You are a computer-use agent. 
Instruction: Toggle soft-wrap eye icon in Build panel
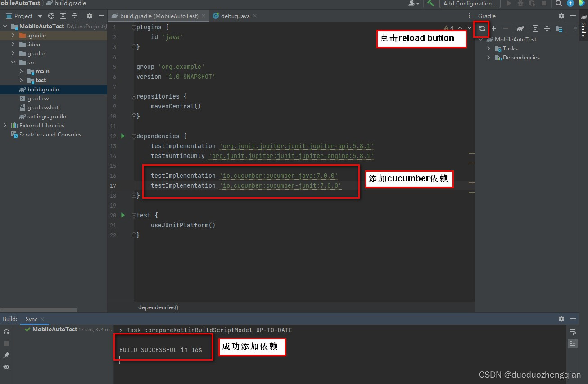click(x=6, y=367)
